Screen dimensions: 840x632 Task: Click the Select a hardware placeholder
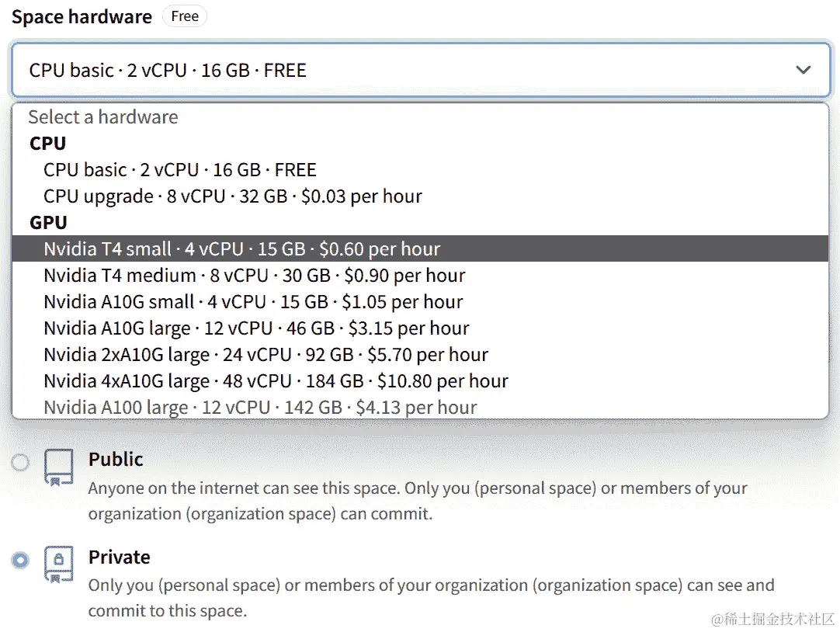(x=102, y=116)
